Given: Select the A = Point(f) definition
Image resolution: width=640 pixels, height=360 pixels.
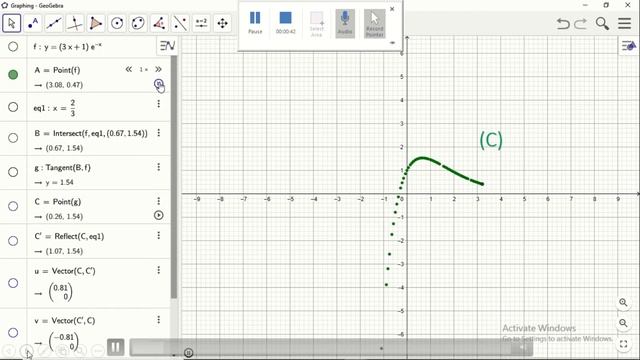Looking at the screenshot, I should (x=57, y=70).
